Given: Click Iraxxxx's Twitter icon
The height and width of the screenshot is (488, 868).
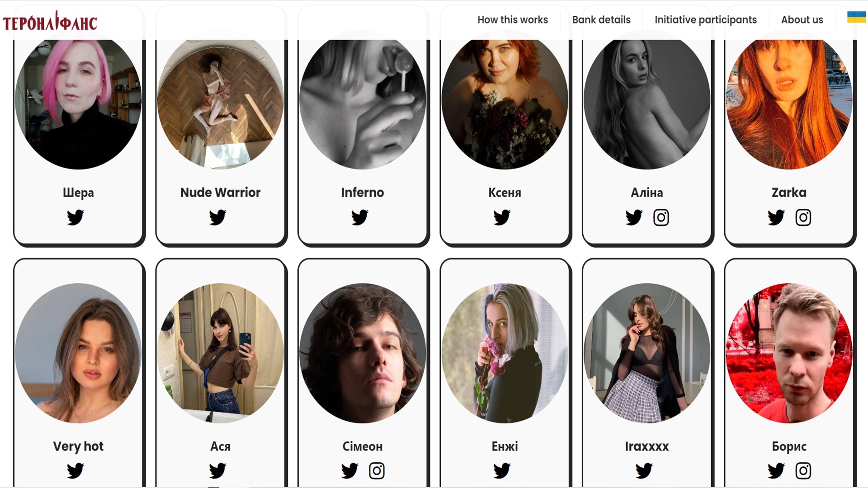Looking at the screenshot, I should [x=644, y=471].
